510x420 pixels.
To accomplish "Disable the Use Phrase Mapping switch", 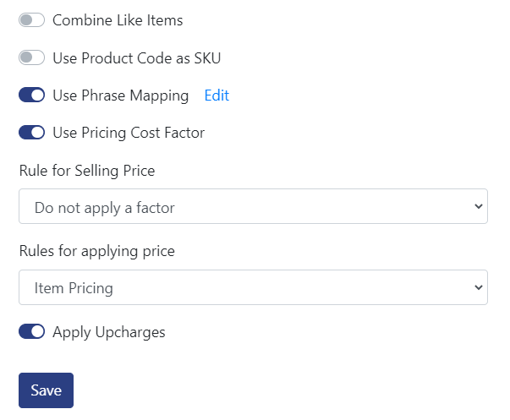I will tap(31, 95).
